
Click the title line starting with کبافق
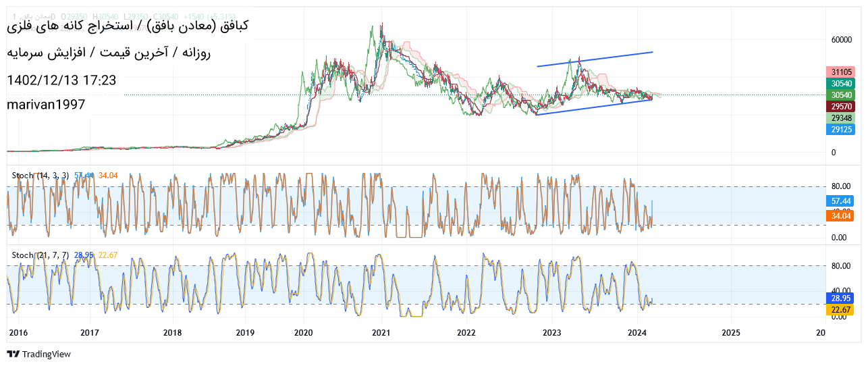tap(128, 26)
